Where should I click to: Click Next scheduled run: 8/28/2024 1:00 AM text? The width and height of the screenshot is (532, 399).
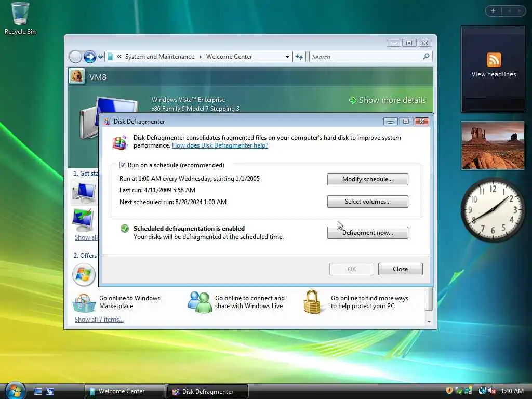click(173, 202)
